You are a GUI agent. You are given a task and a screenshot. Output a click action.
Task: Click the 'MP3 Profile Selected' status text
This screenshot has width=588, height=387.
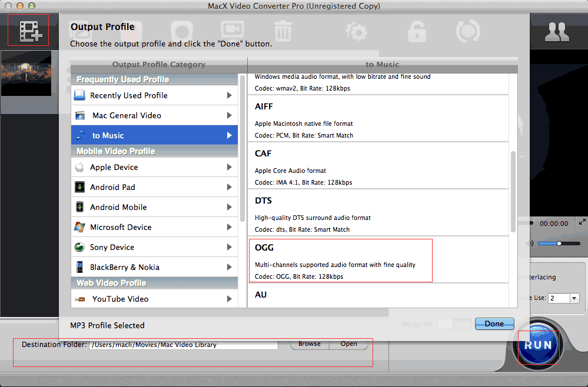point(107,326)
